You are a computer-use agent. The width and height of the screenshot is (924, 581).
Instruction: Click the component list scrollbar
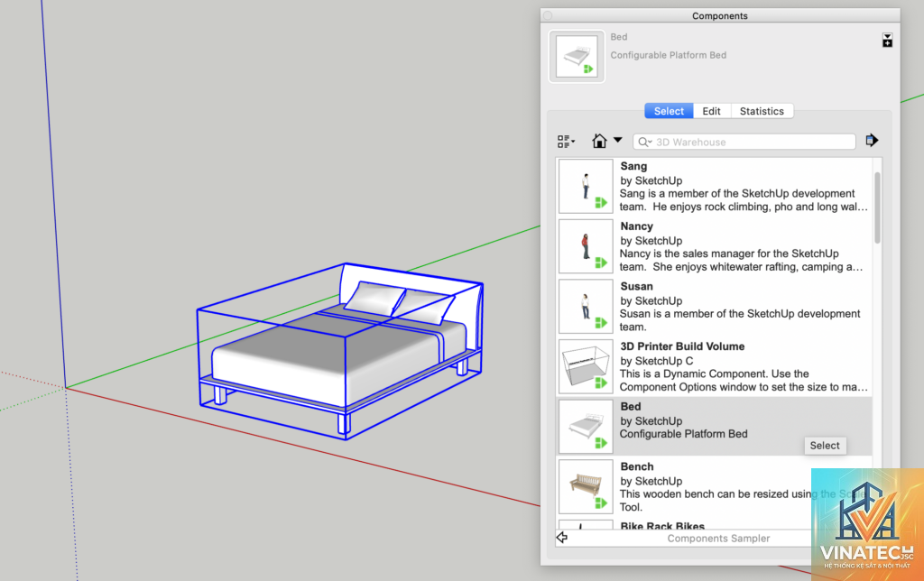point(877,207)
